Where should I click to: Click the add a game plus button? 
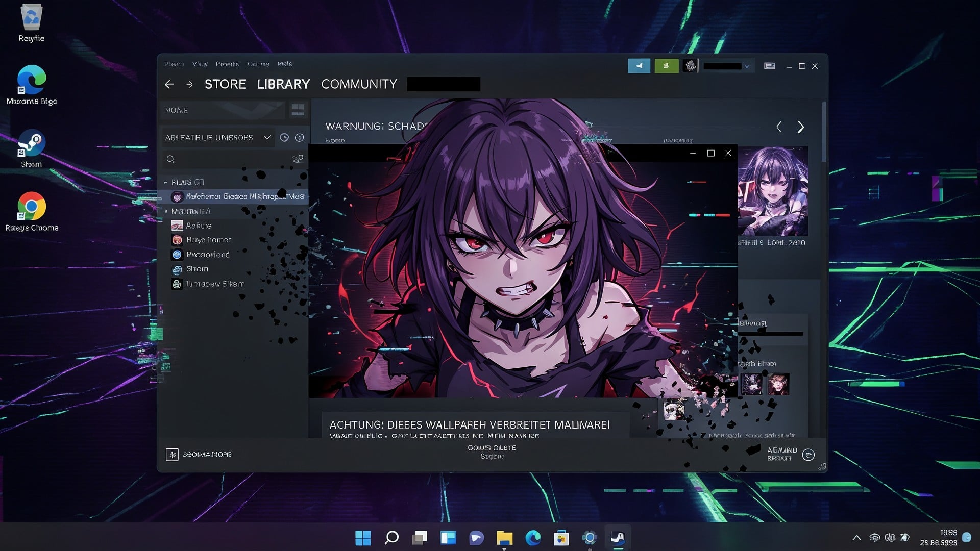click(x=172, y=454)
